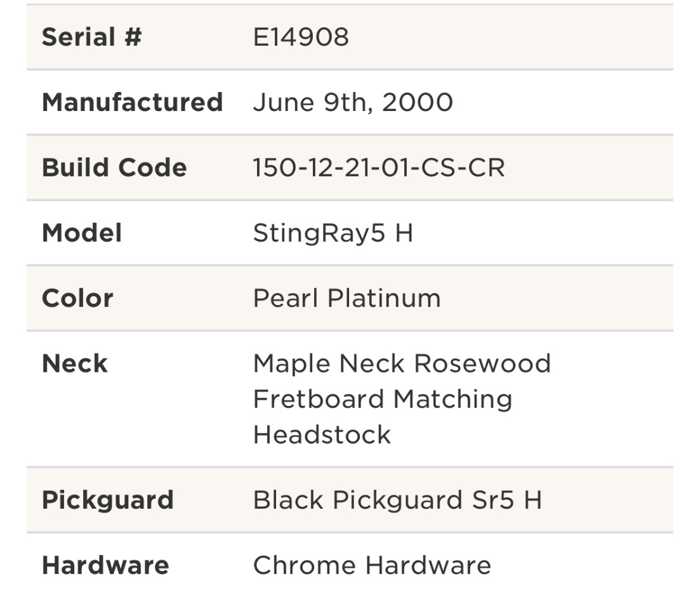The width and height of the screenshot is (700, 609).
Task: Click the Manufactured label
Action: coord(132,103)
